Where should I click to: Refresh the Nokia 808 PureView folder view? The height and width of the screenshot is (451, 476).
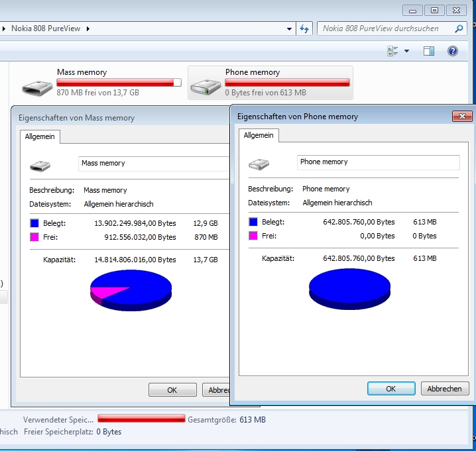tap(304, 28)
